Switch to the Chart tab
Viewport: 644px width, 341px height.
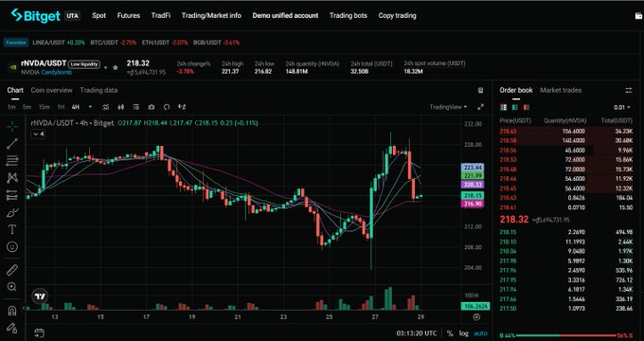pos(15,90)
